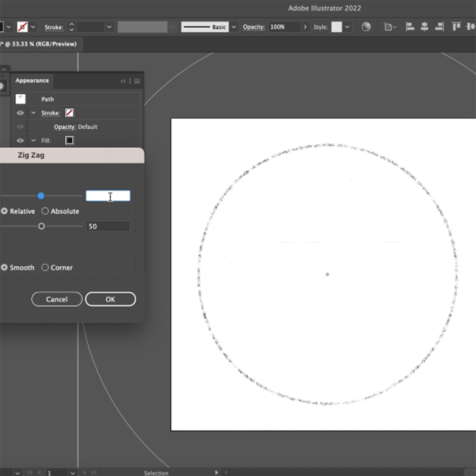This screenshot has width=476, height=476.
Task: Select the Absolute radio button
Action: [45, 212]
